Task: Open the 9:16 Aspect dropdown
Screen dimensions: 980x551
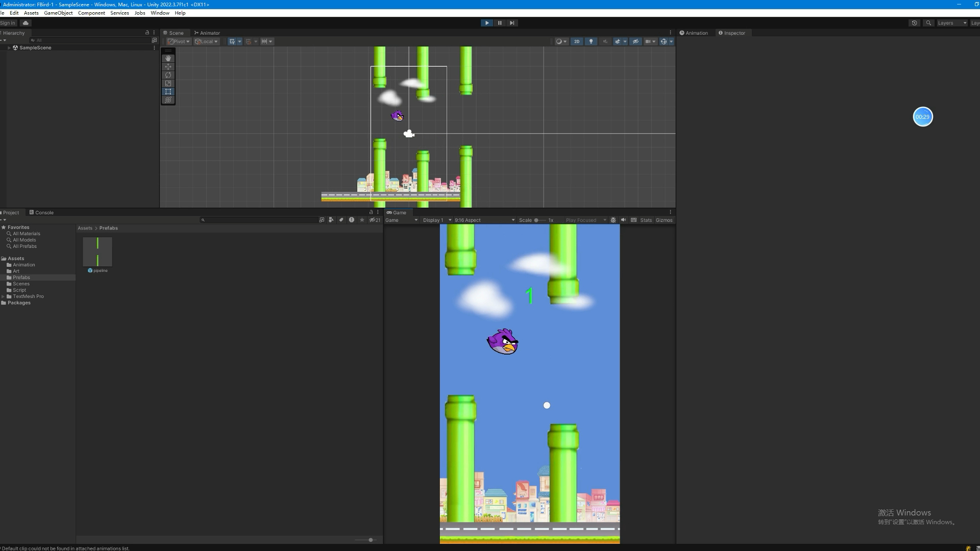Action: [x=484, y=220]
